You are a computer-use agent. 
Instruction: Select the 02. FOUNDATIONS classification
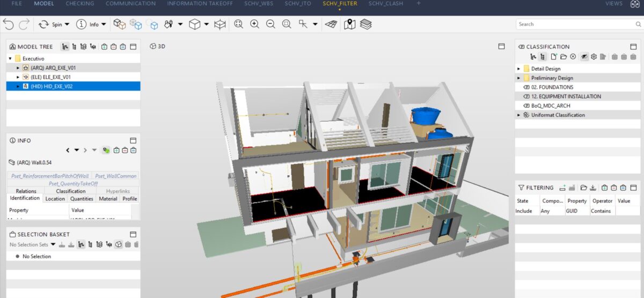552,87
